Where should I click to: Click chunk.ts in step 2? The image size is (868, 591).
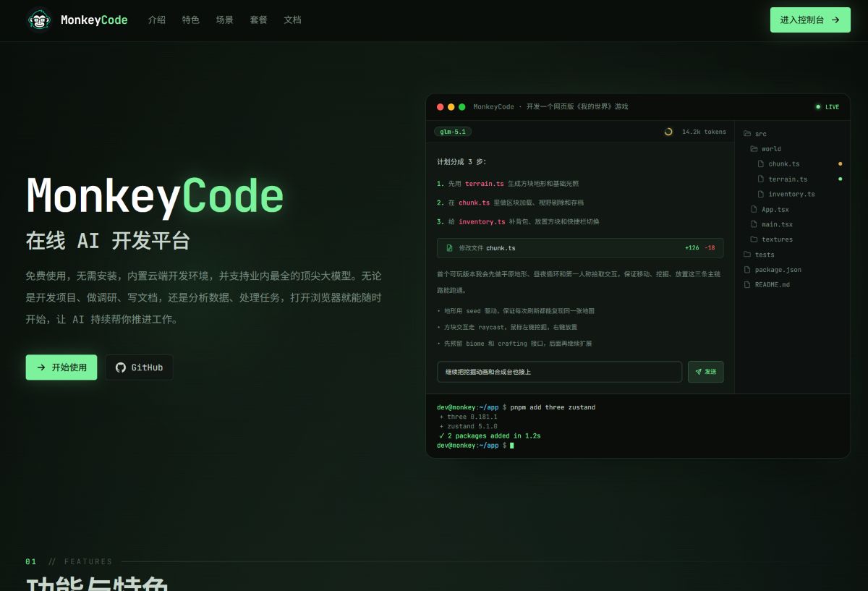[x=474, y=203]
